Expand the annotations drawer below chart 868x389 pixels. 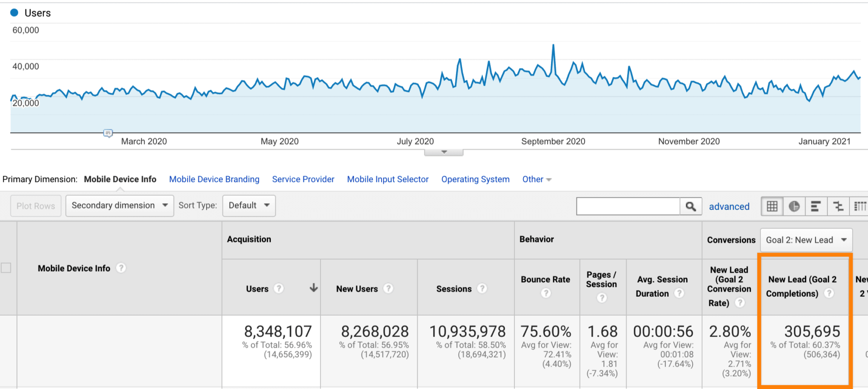[x=444, y=152]
